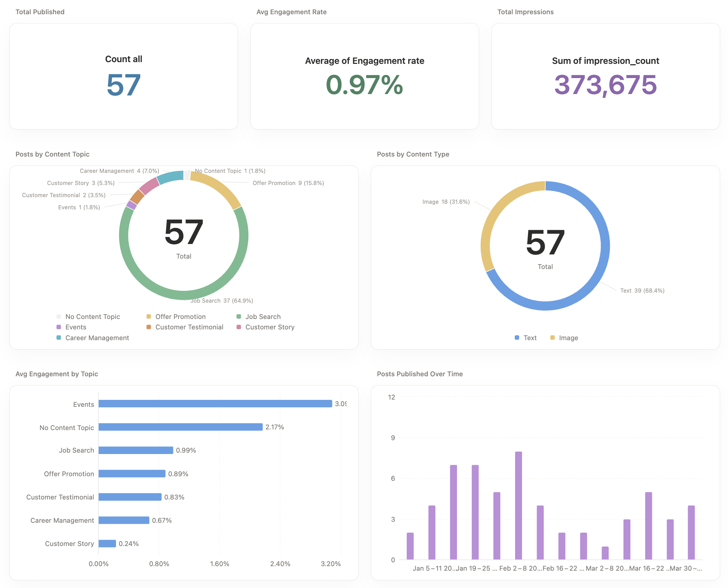Open the Total Published count card
The width and height of the screenshot is (728, 588).
124,76
